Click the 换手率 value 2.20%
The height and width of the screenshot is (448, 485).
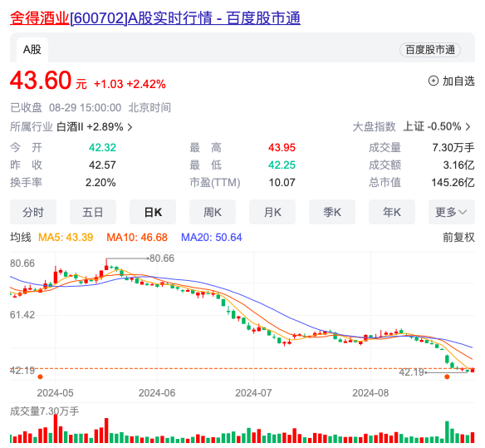(100, 182)
